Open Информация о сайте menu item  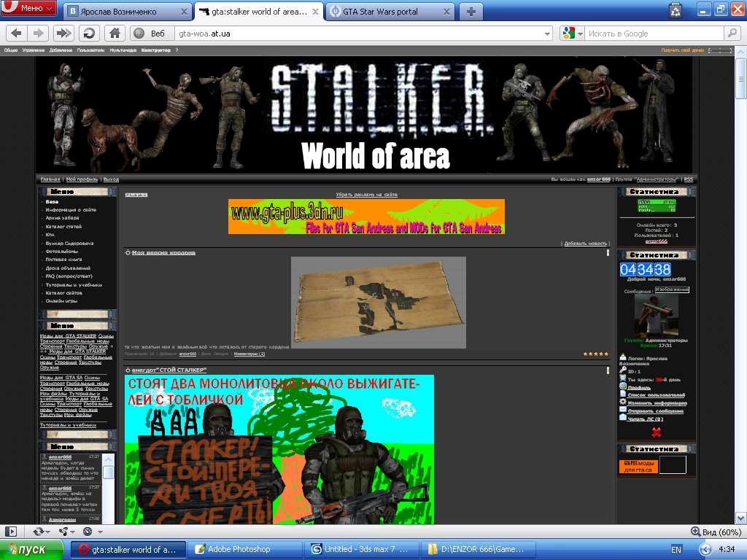click(x=71, y=210)
